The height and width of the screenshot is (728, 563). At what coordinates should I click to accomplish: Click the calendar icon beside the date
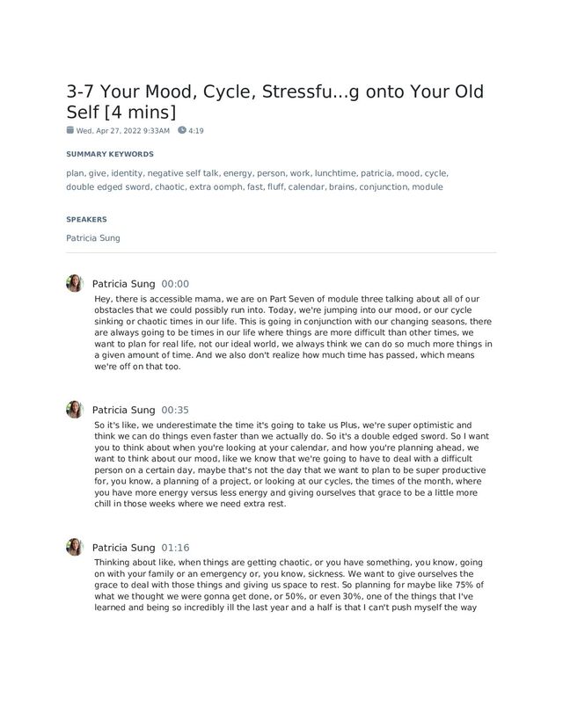tap(70, 130)
